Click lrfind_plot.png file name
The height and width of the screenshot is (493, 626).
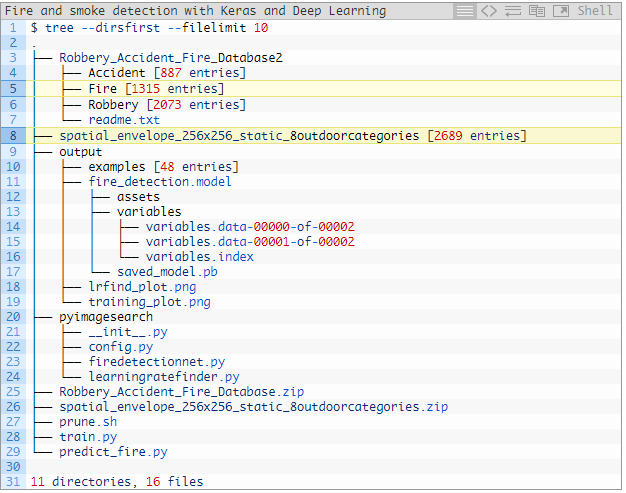pyautogui.click(x=142, y=287)
